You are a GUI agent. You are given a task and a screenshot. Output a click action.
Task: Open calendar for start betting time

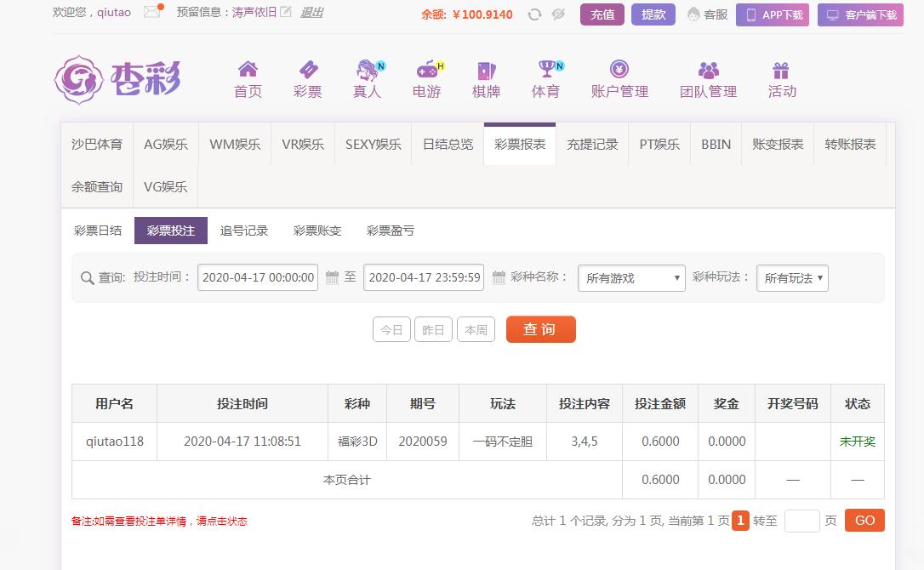(333, 277)
